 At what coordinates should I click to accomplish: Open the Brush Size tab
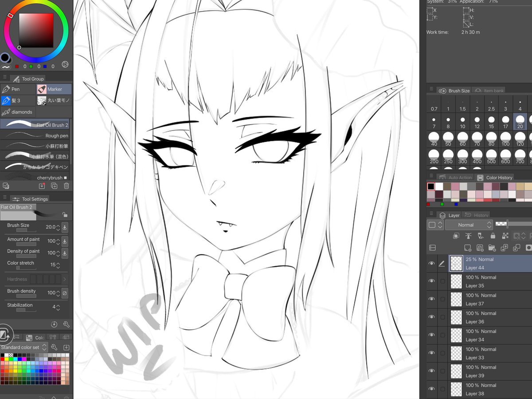454,91
